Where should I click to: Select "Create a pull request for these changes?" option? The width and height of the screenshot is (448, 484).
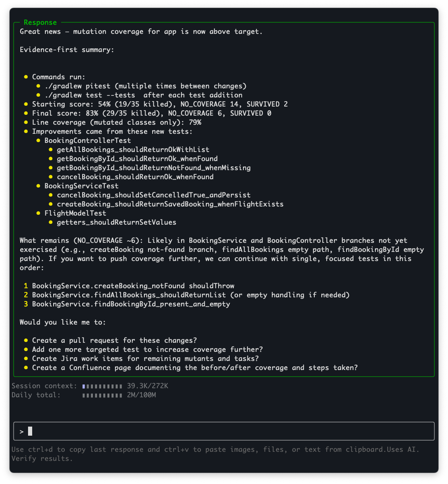[x=114, y=340]
